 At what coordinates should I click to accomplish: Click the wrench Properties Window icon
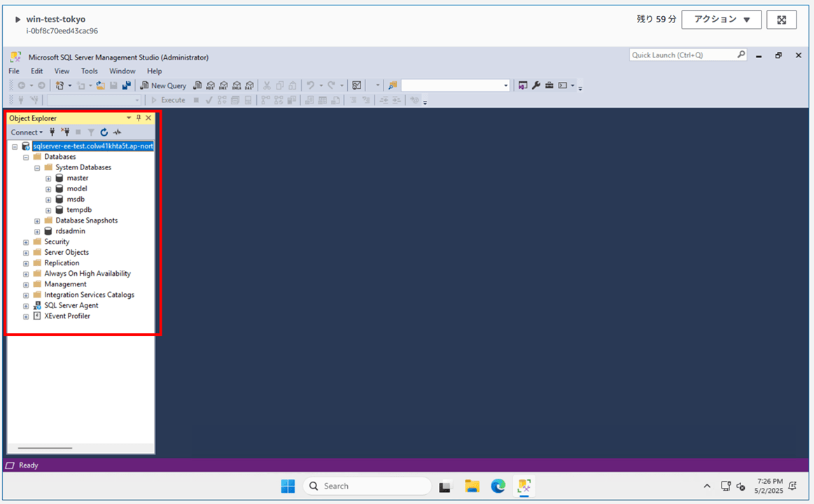click(535, 85)
